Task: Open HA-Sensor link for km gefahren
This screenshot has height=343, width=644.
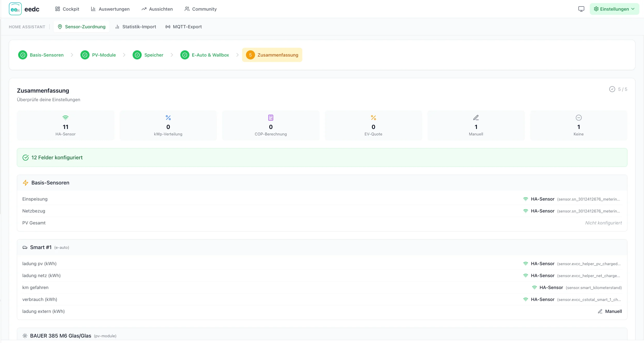Action: click(x=551, y=287)
